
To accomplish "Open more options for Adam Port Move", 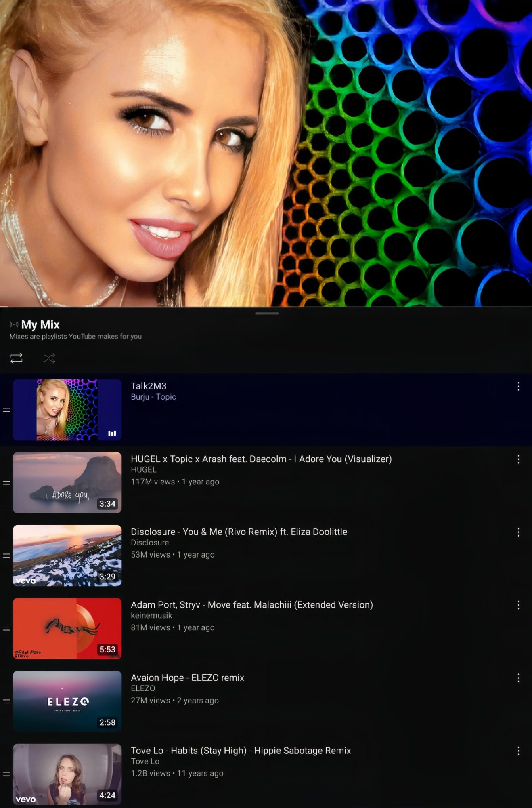I will point(518,605).
